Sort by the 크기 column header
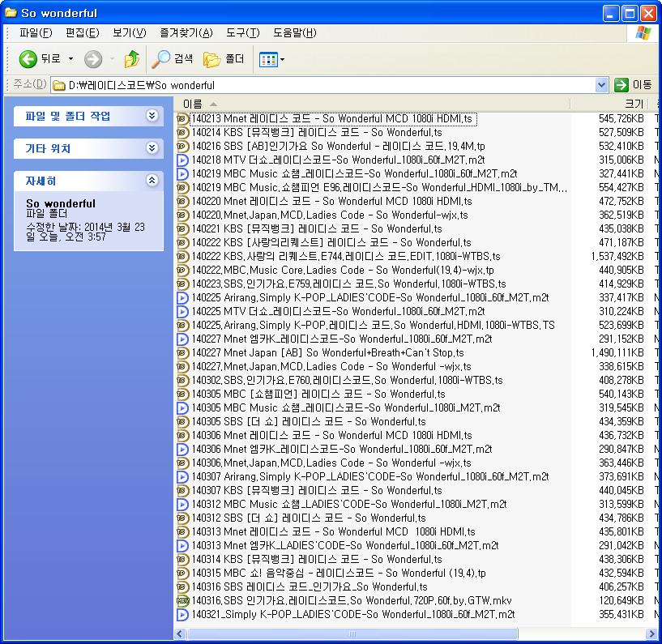The image size is (662, 644). coord(611,104)
